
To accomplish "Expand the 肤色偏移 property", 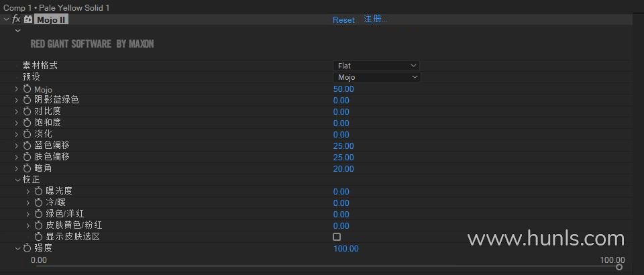I will (x=17, y=157).
